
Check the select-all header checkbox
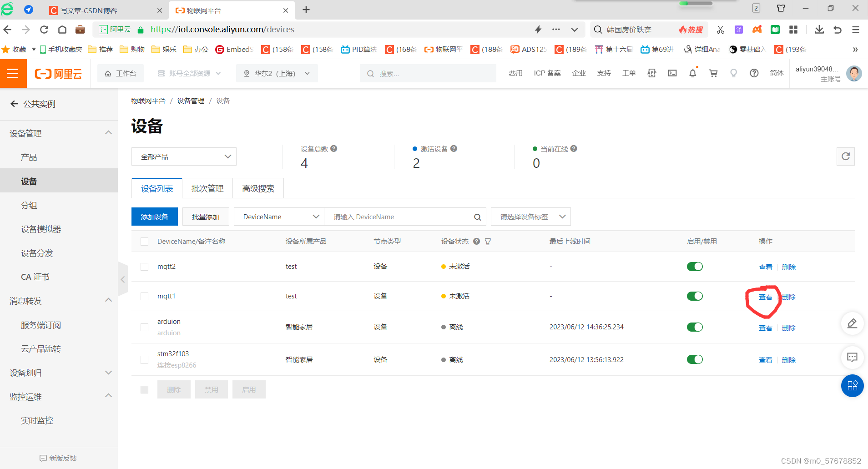click(x=145, y=242)
